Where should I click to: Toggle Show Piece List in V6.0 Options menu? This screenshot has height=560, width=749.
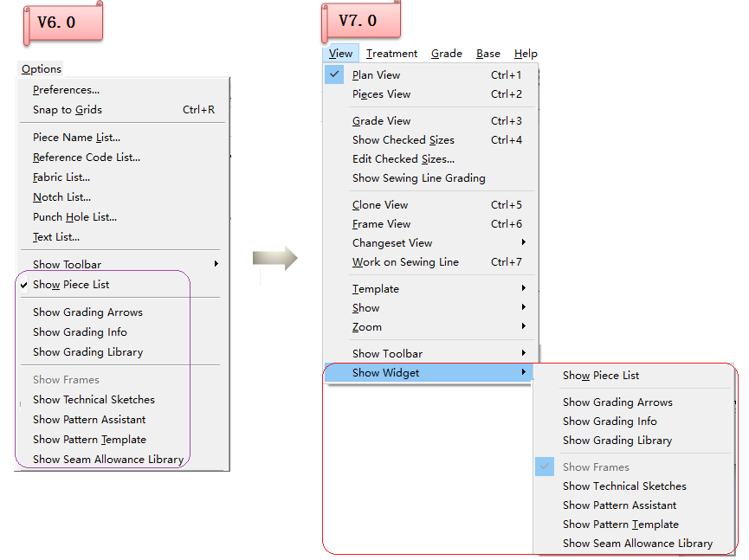coord(71,285)
